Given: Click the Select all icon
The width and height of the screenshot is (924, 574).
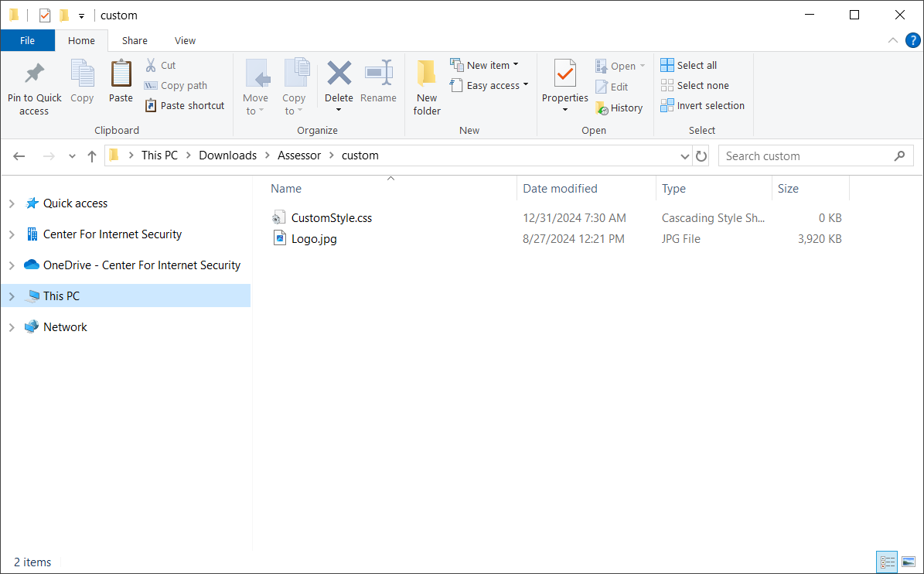Looking at the screenshot, I should (667, 65).
